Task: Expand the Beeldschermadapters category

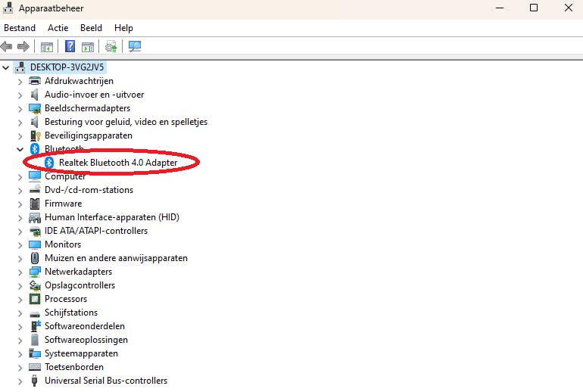Action: tap(20, 109)
